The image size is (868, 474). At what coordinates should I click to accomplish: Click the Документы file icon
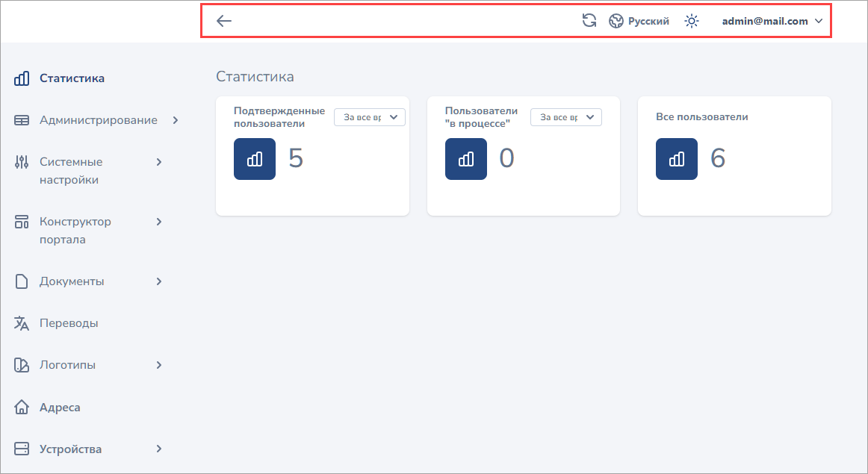(22, 282)
